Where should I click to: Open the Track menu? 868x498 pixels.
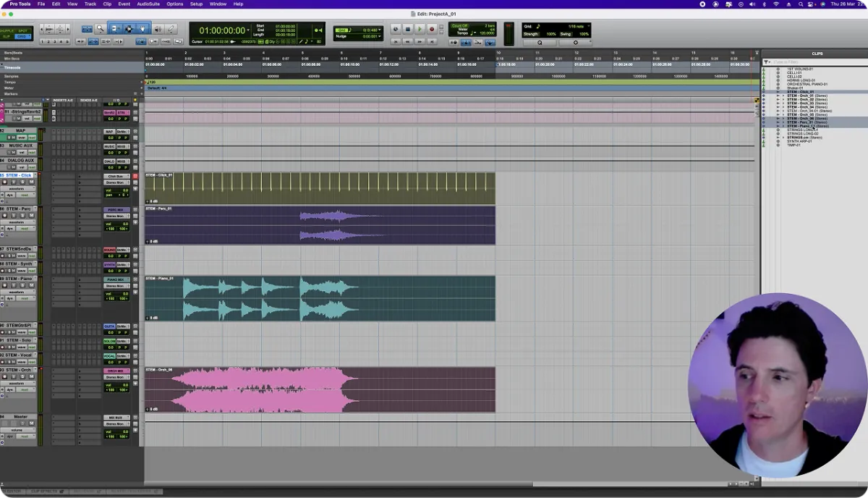click(90, 4)
